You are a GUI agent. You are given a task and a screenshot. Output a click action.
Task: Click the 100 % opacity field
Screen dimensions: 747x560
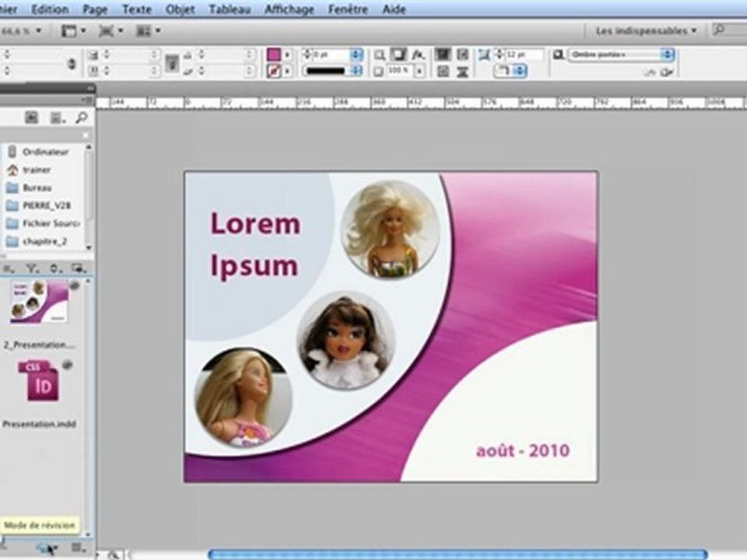click(399, 72)
